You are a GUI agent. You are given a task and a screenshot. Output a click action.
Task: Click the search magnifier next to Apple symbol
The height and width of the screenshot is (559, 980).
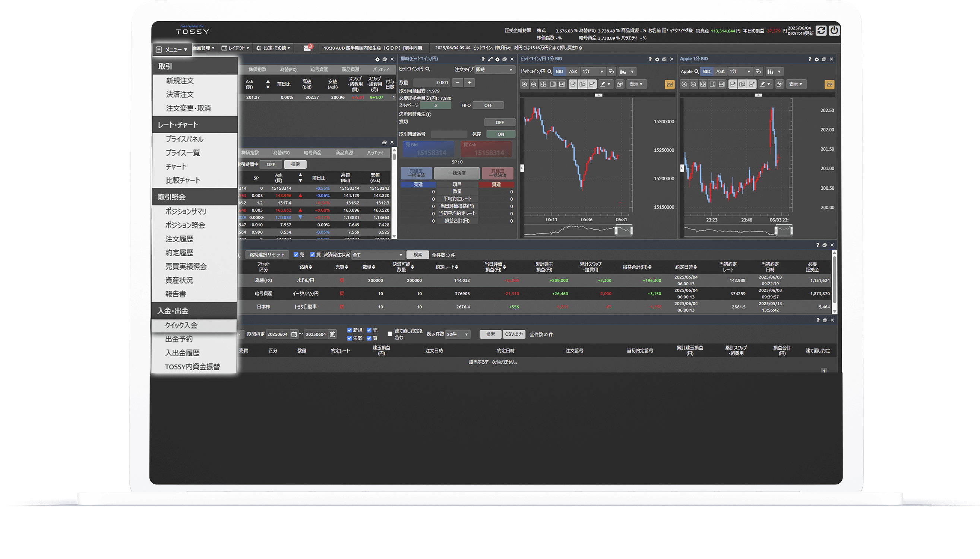pyautogui.click(x=697, y=72)
